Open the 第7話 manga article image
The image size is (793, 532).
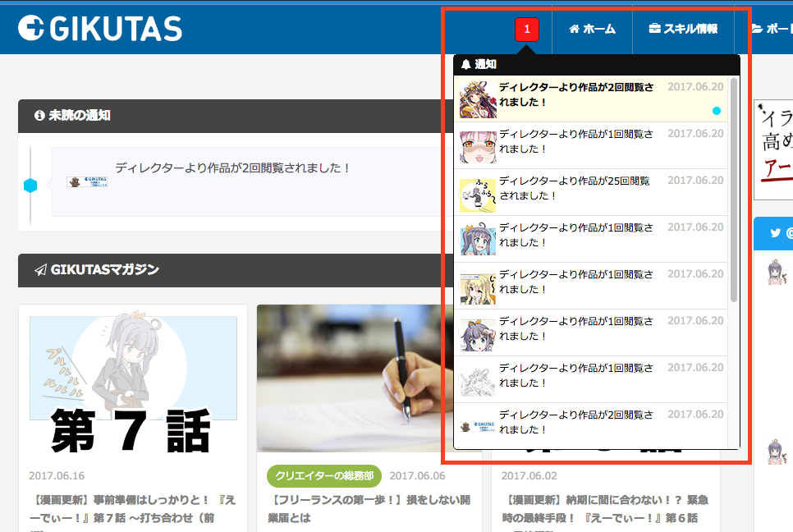(x=133, y=379)
